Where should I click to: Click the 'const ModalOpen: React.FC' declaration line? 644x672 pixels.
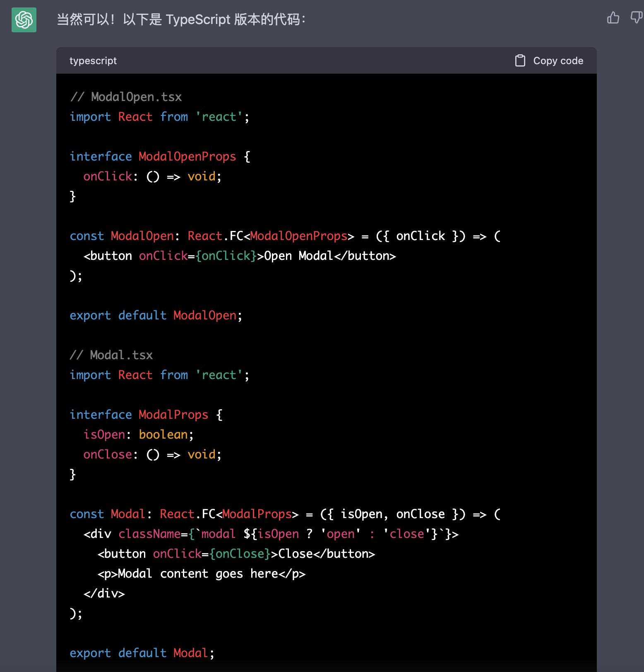pyautogui.click(x=285, y=236)
